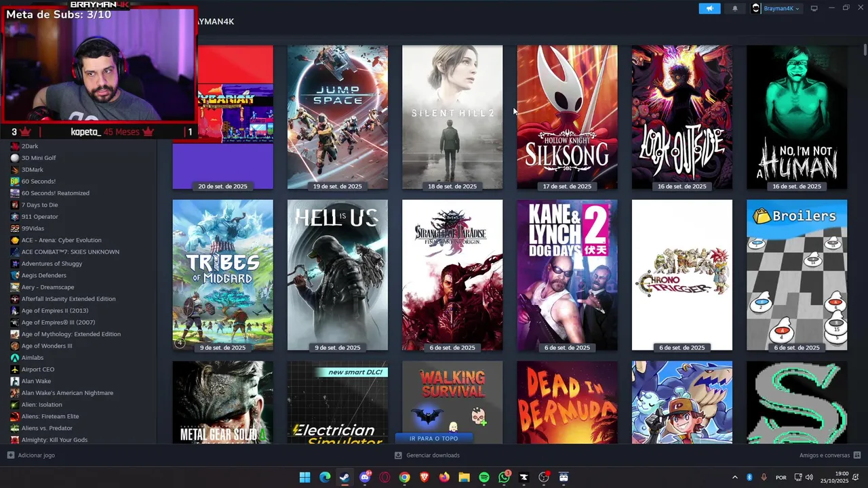868x488 pixels.
Task: Click the 3D Mini Golf ball icon
Action: point(15,158)
